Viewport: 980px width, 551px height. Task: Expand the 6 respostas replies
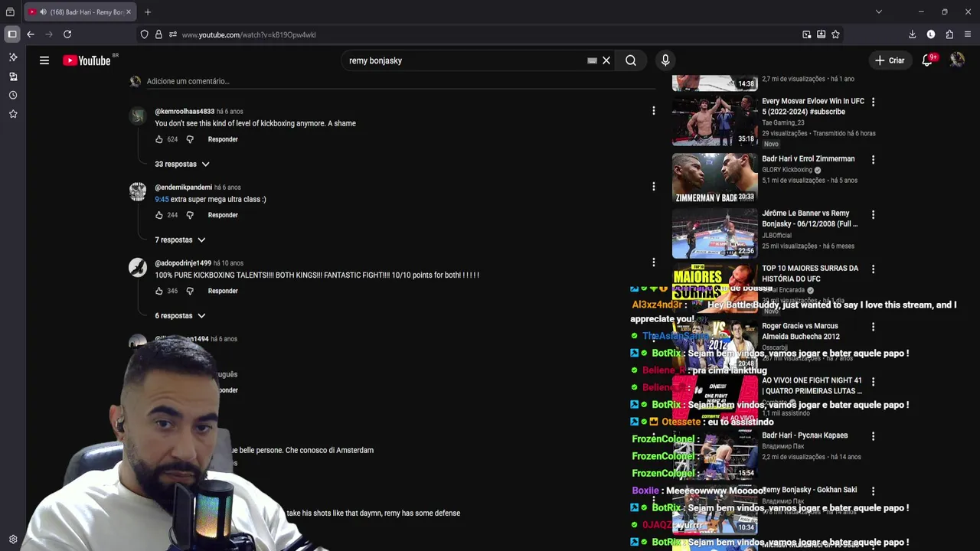pyautogui.click(x=180, y=315)
